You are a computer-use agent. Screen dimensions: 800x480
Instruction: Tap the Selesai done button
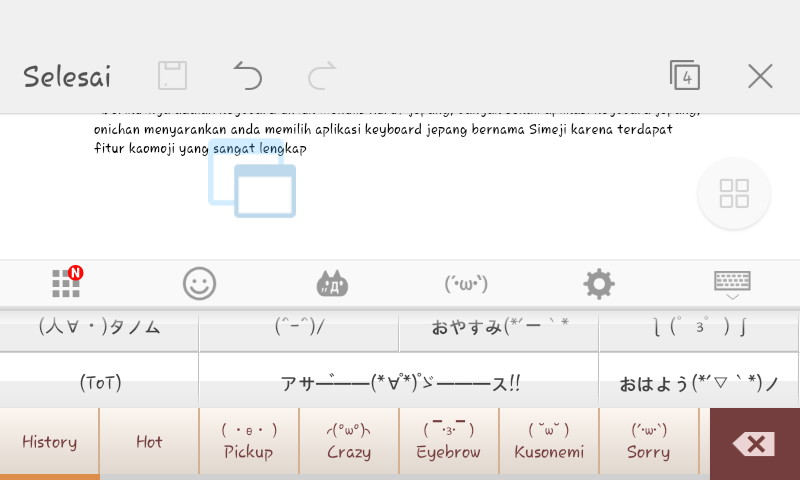[x=67, y=77]
